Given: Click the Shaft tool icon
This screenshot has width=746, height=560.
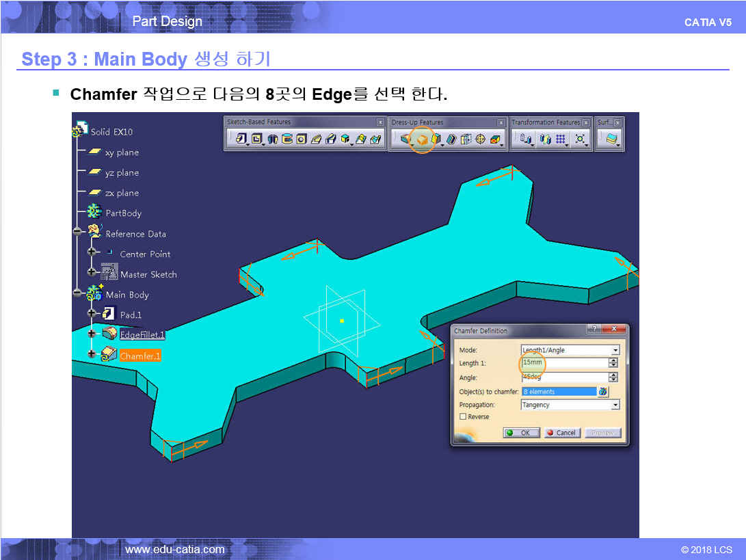Looking at the screenshot, I should (272, 139).
